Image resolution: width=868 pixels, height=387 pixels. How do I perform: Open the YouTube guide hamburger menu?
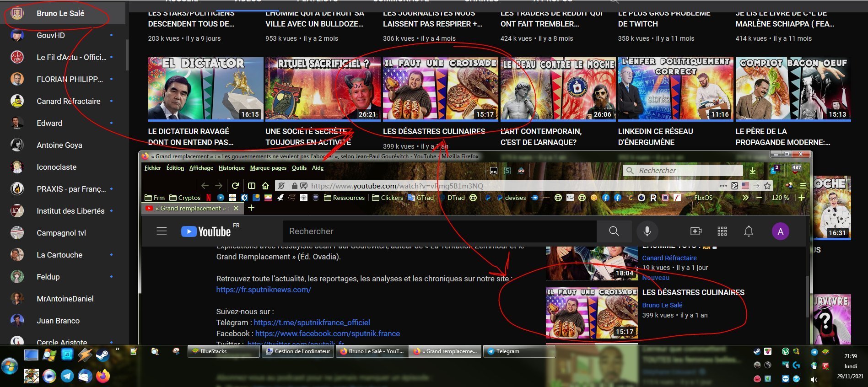tap(162, 231)
